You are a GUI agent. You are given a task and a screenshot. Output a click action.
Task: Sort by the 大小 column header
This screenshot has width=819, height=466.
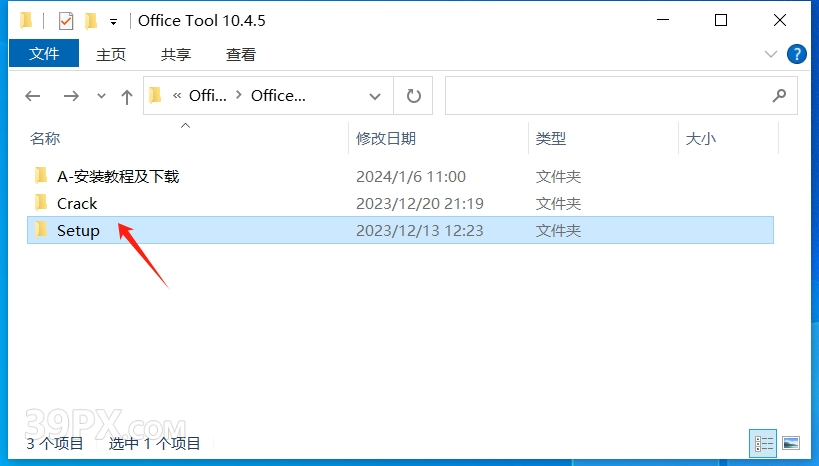tap(700, 138)
